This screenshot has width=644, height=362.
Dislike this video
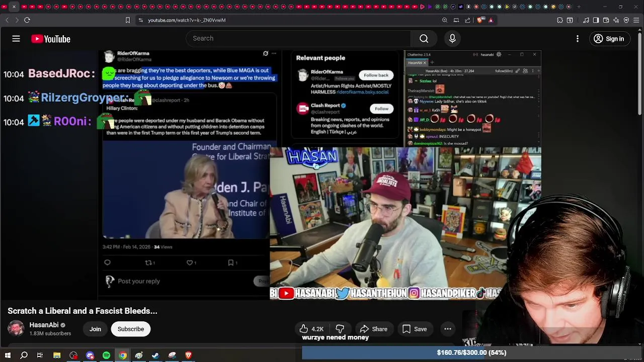point(340,329)
